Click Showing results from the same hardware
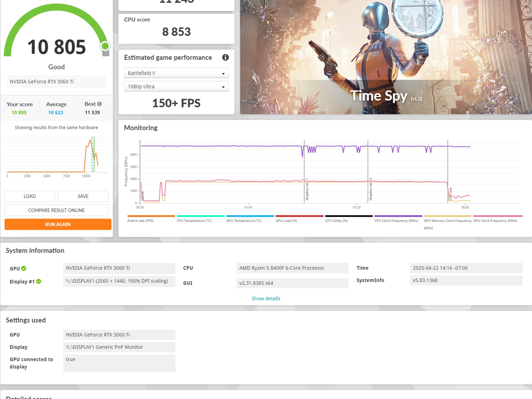532x399 pixels. [x=56, y=128]
